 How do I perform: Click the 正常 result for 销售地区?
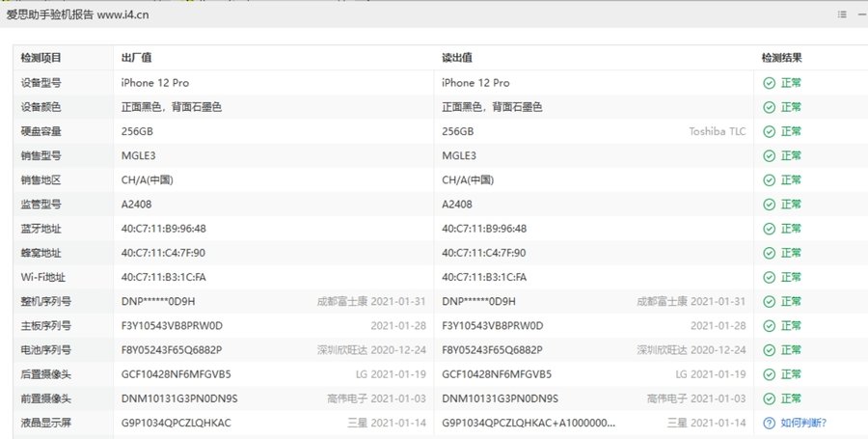pyautogui.click(x=791, y=180)
